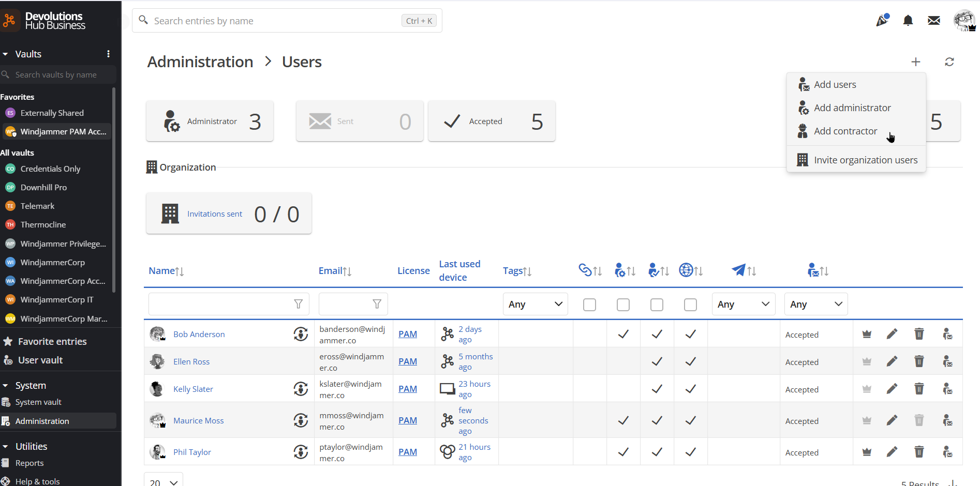
Task: Open the page size 20 dropdown
Action: (162, 481)
